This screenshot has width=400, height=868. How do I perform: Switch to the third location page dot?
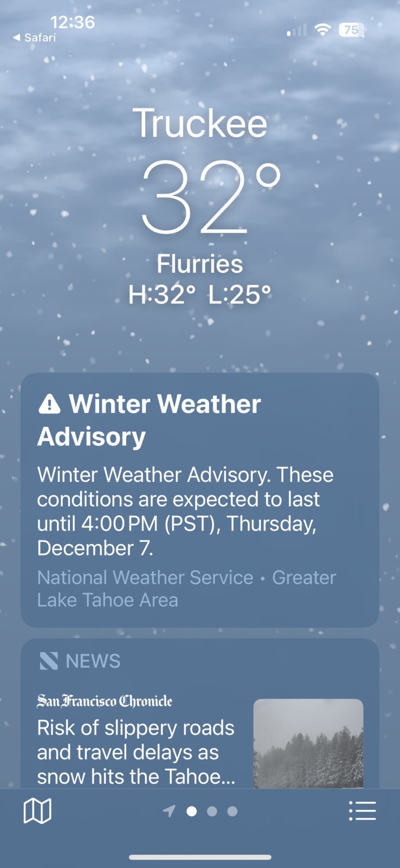coord(233,811)
